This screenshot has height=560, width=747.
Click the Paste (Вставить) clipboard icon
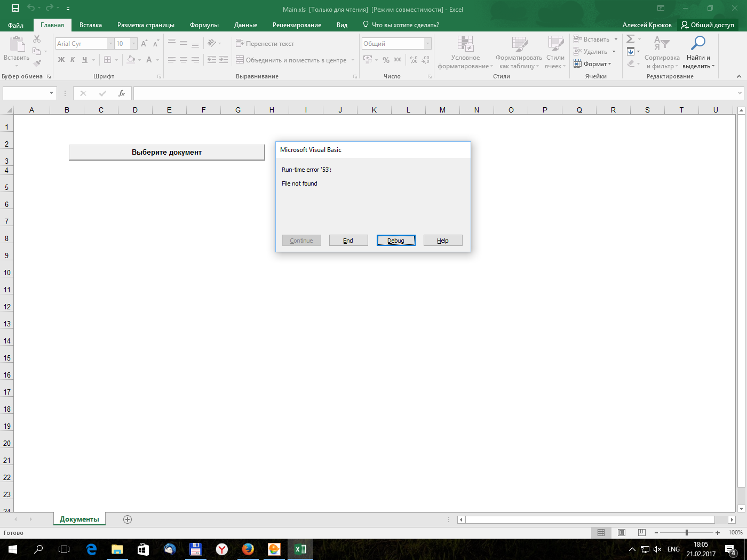17,44
